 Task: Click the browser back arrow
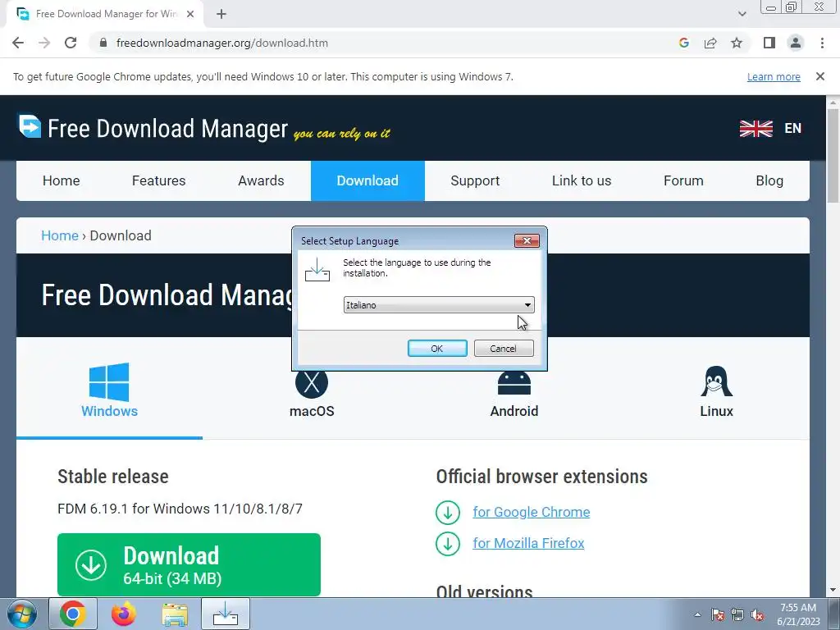click(18, 43)
